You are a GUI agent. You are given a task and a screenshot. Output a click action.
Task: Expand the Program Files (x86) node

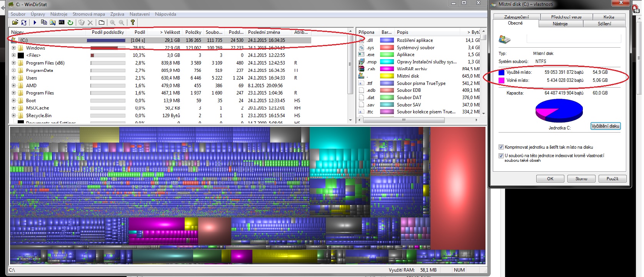[x=14, y=63]
